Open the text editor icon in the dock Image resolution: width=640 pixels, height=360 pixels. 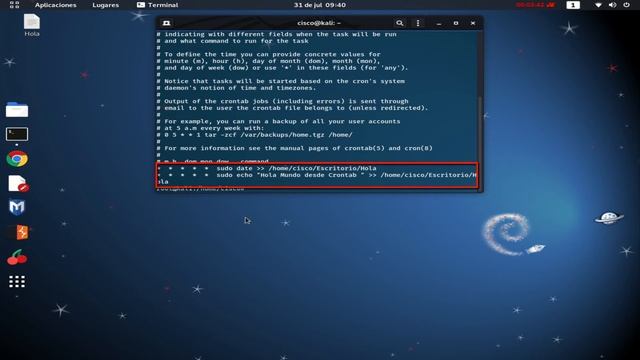pyautogui.click(x=18, y=183)
